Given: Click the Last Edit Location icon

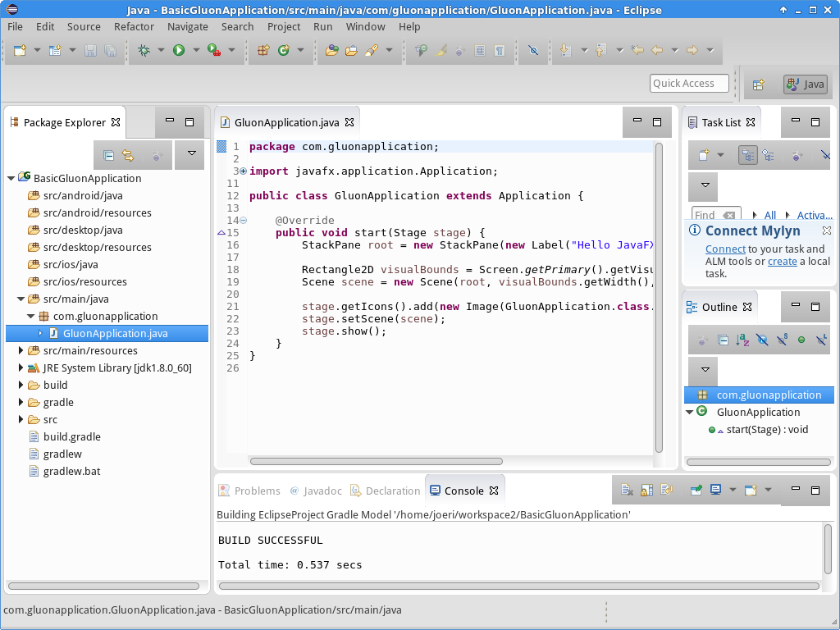Looking at the screenshot, I should click(637, 50).
